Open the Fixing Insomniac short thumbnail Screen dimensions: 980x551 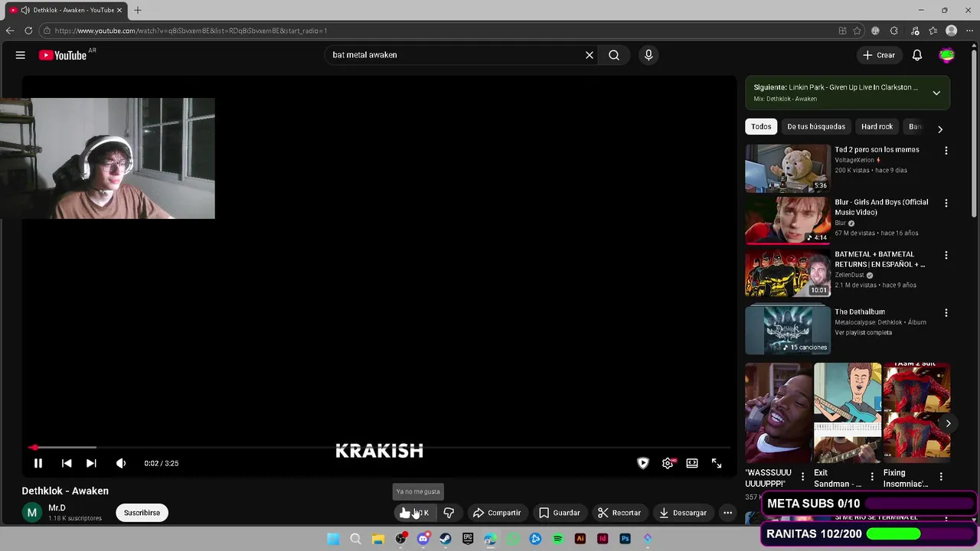click(x=916, y=412)
